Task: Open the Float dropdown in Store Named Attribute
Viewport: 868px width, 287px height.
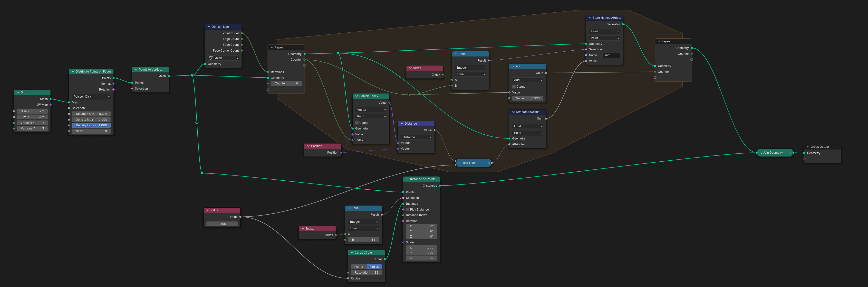Action: coord(605,31)
